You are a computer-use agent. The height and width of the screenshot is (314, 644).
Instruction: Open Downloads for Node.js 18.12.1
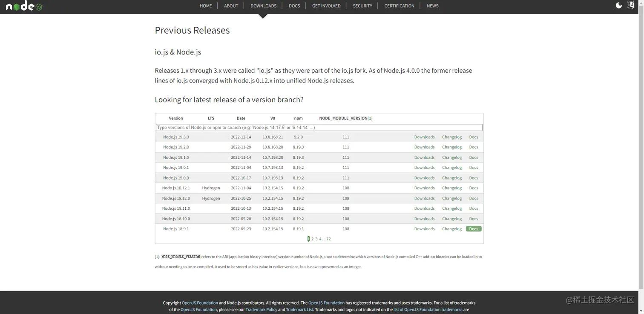425,188
